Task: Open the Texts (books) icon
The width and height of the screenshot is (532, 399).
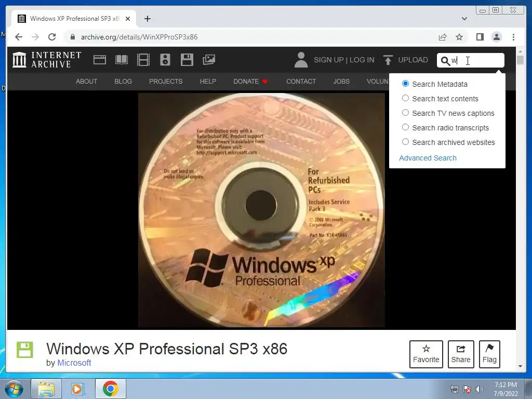Action: [x=122, y=60]
